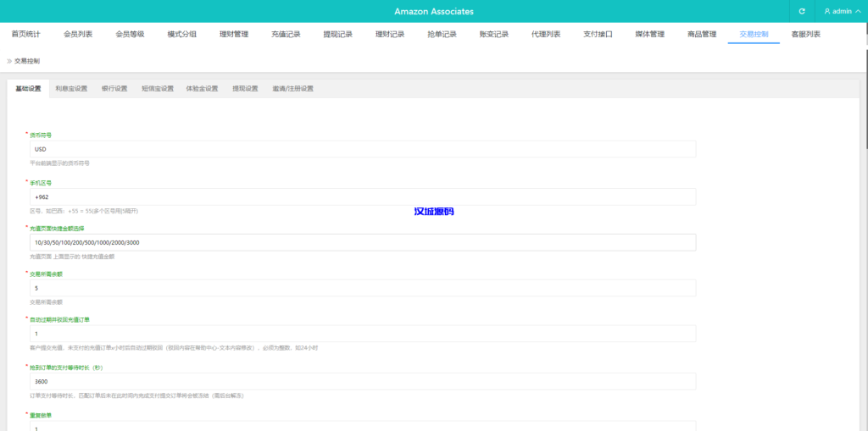Click the 交易控制 breadcrumb text
868x431 pixels.
(x=27, y=61)
